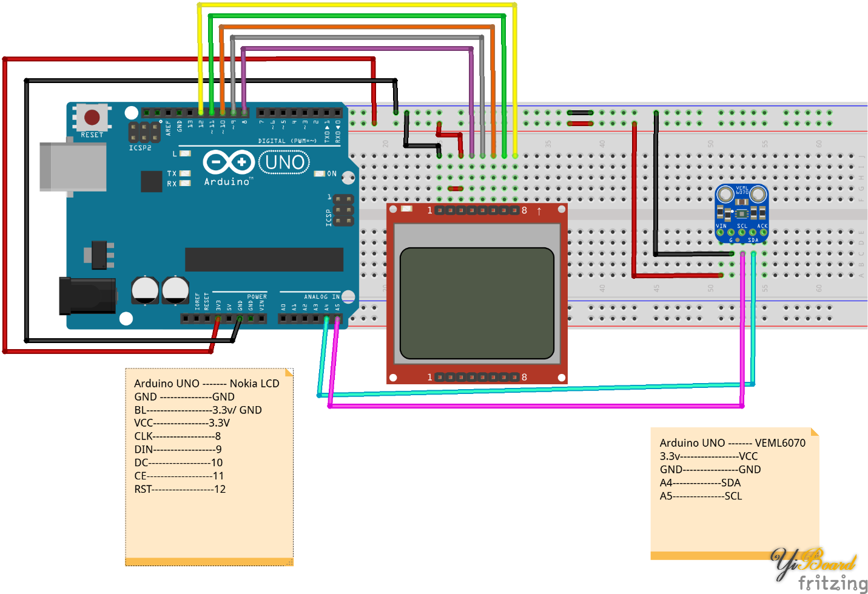This screenshot has height=594, width=868.
Task: Select the Nokia LCD display screen
Action: coord(477,303)
